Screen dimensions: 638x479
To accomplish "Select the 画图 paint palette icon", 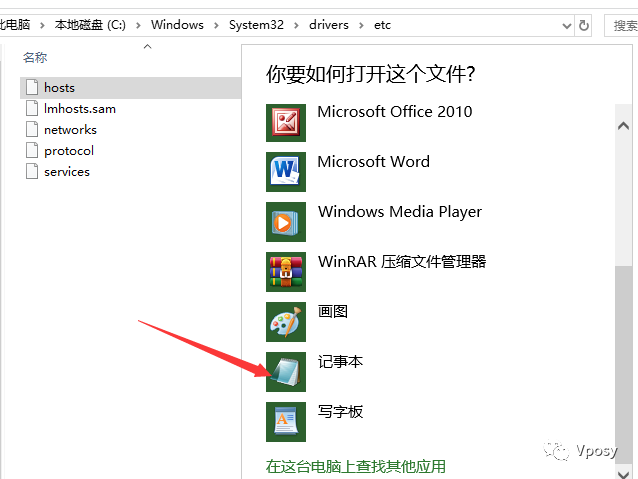I will click(286, 322).
